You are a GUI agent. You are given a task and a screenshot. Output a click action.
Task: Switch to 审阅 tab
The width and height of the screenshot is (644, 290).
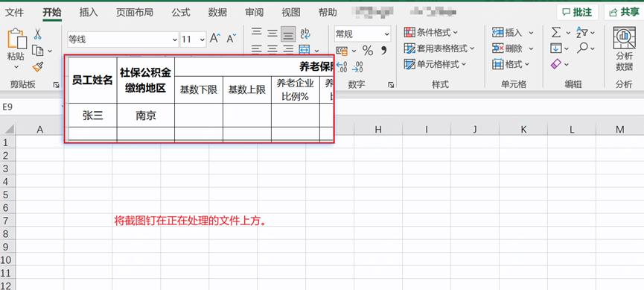254,13
